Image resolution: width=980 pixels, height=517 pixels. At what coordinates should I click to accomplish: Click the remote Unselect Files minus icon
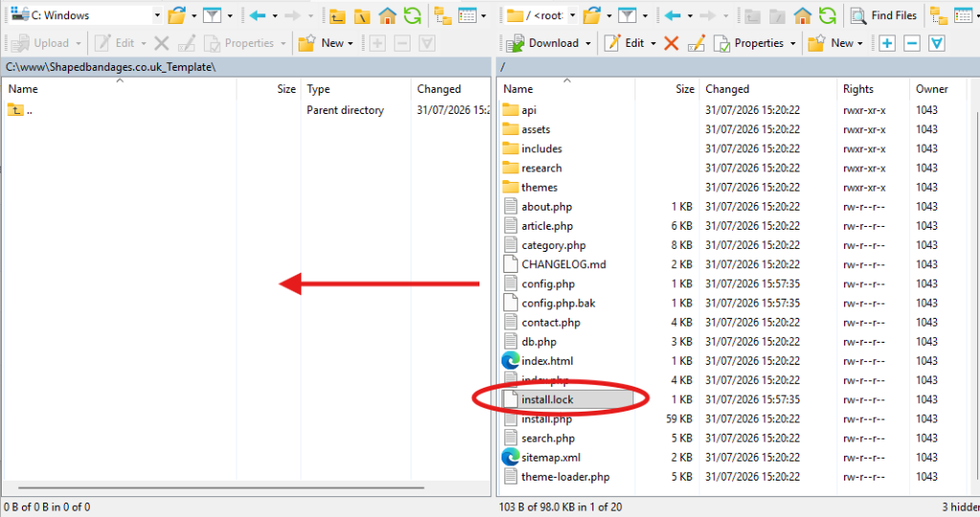coord(912,43)
